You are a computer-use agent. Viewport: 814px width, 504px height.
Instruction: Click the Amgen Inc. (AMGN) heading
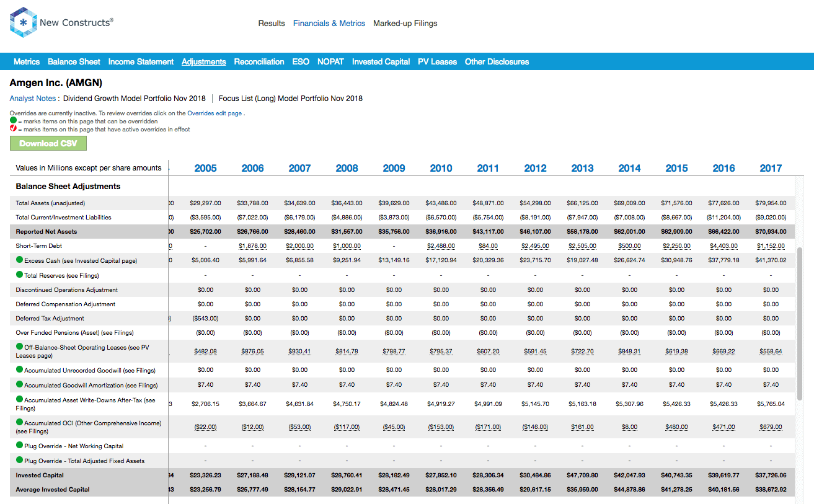click(x=56, y=82)
